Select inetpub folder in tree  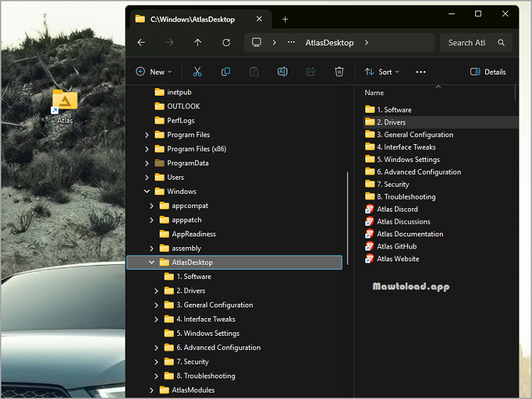point(173,92)
